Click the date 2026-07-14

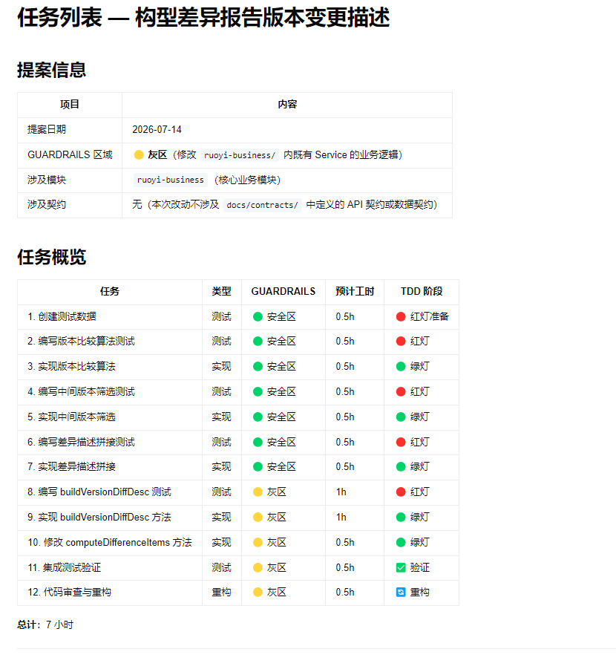coord(157,129)
